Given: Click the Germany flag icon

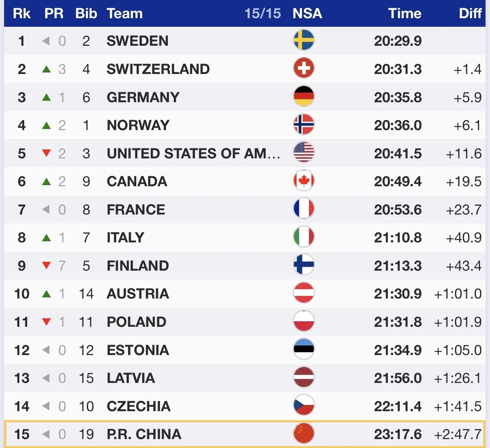Looking at the screenshot, I should [x=304, y=97].
